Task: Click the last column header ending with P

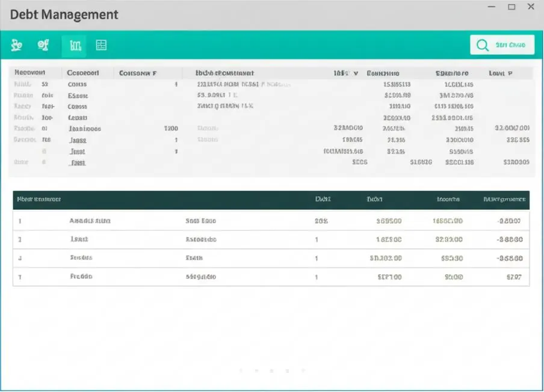Action: click(x=500, y=73)
